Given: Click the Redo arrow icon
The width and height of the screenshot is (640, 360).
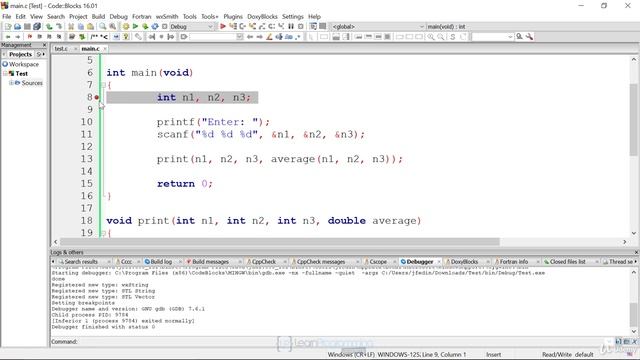Looking at the screenshot, I should point(59,27).
